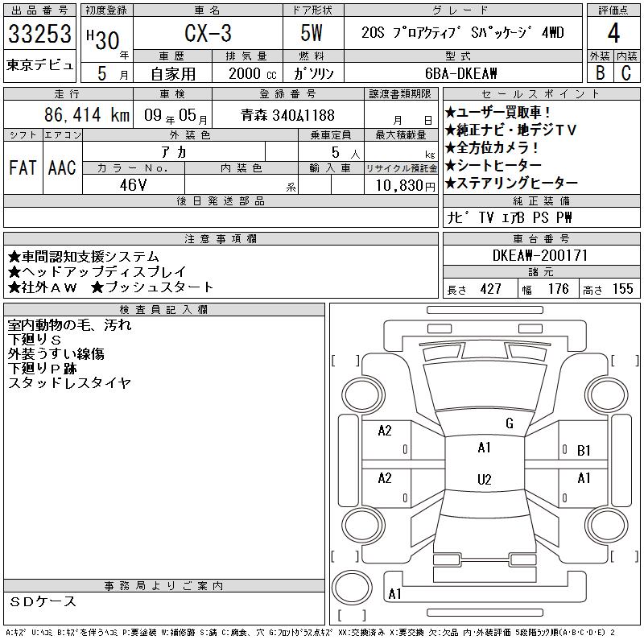Click the genuine equipment line ナビ TV エアB PS PW
The width and height of the screenshot is (644, 644).
[510, 217]
